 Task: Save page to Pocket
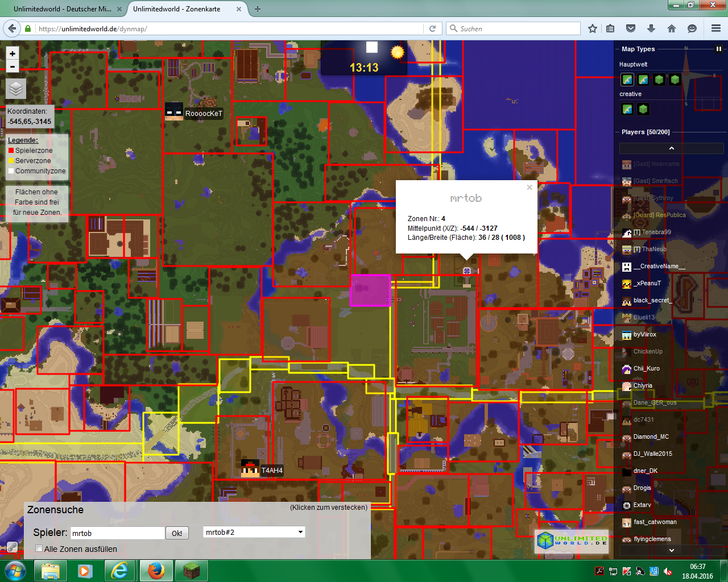click(631, 28)
